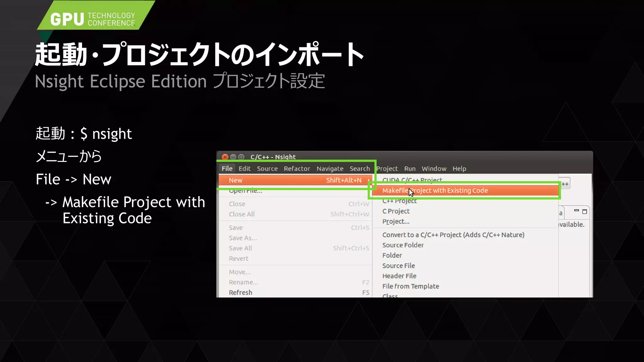644x362 pixels.
Task: Expand the New submenu arrow
Action: click(369, 180)
